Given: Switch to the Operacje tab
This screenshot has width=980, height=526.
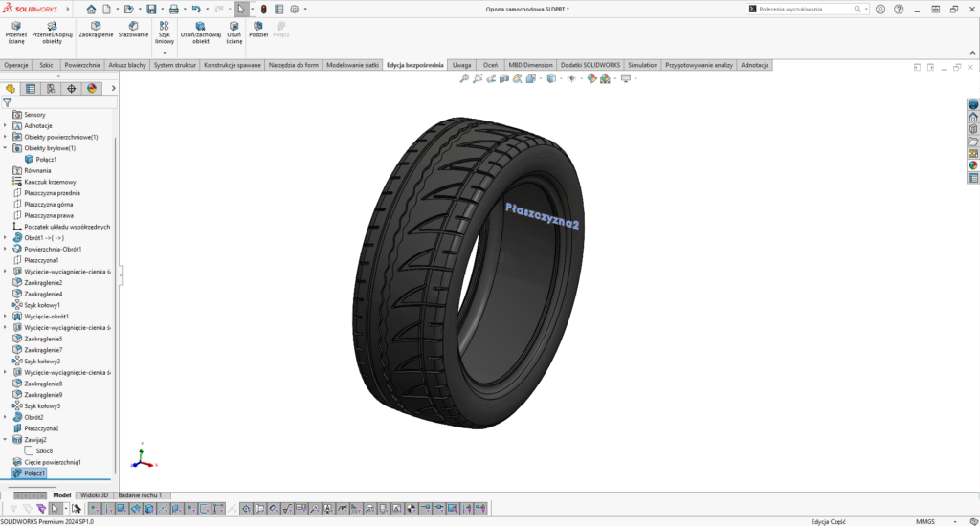Looking at the screenshot, I should pyautogui.click(x=16, y=65).
